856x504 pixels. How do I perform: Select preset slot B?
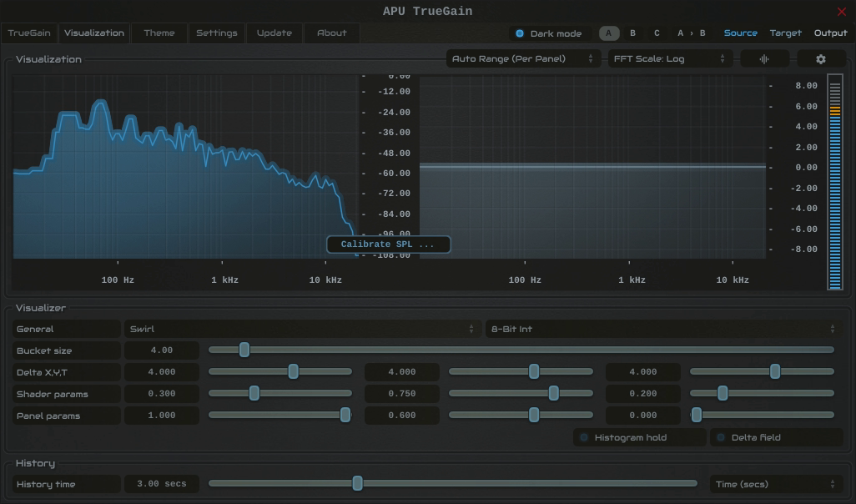tap(632, 33)
